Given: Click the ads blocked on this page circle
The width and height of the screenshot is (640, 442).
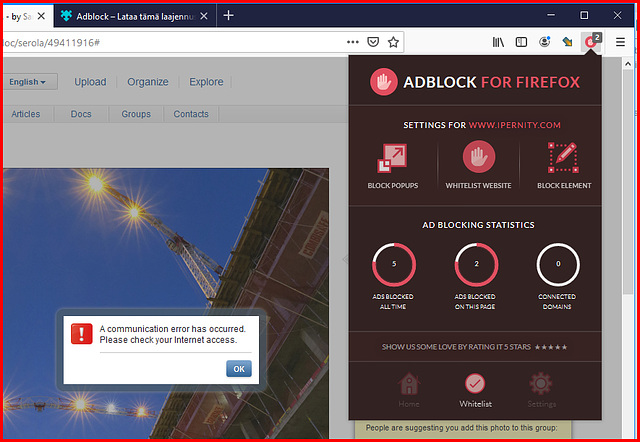Looking at the screenshot, I should pos(476,264).
